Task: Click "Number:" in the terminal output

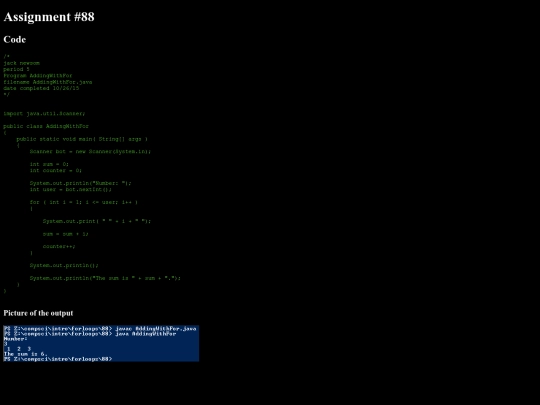Action: coord(15,339)
